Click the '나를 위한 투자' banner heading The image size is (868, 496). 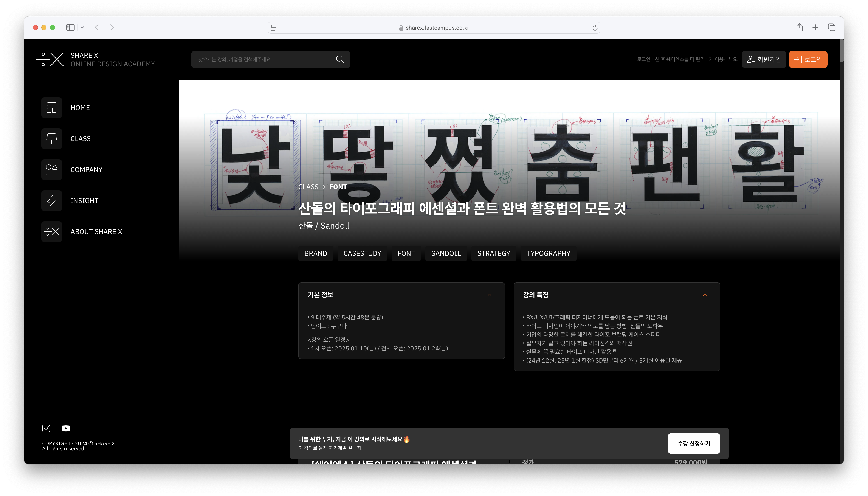(x=354, y=439)
